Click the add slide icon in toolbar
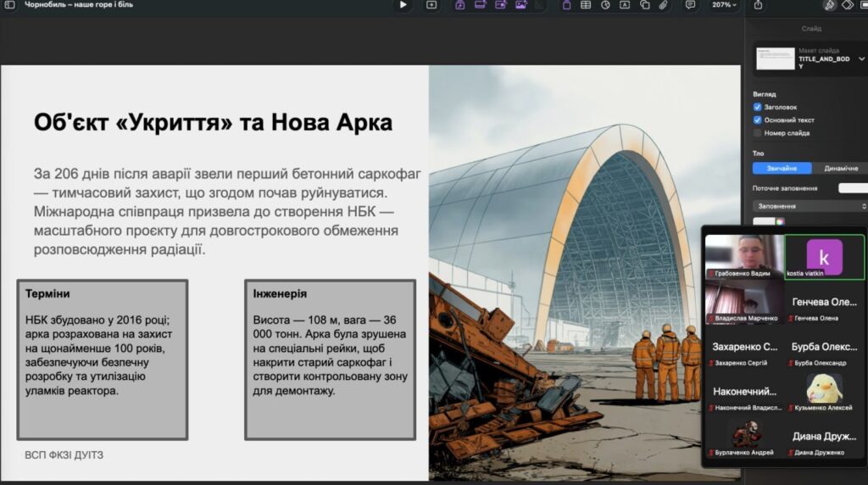The image size is (868, 485). coord(431,5)
